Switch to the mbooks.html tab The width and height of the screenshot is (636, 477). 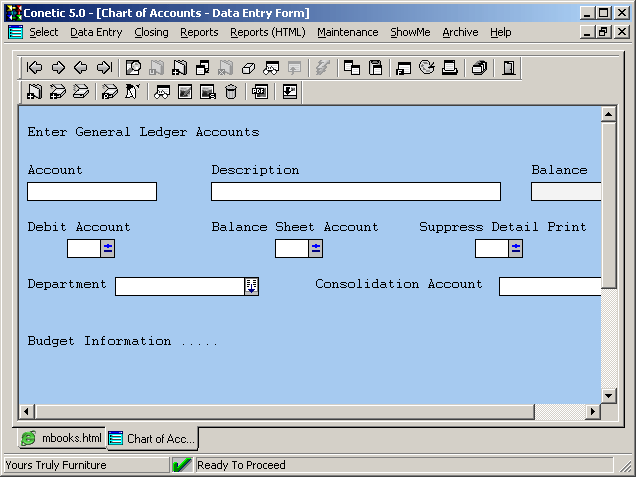coord(62,438)
